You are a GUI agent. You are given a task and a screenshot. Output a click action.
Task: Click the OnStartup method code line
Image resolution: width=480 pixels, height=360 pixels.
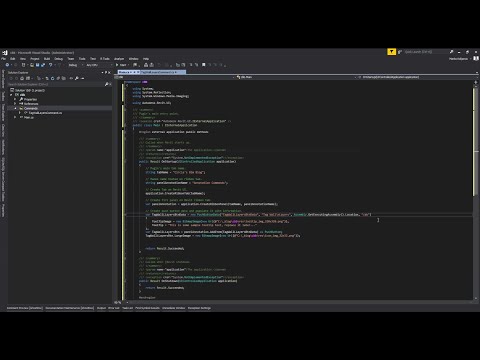(x=187, y=161)
